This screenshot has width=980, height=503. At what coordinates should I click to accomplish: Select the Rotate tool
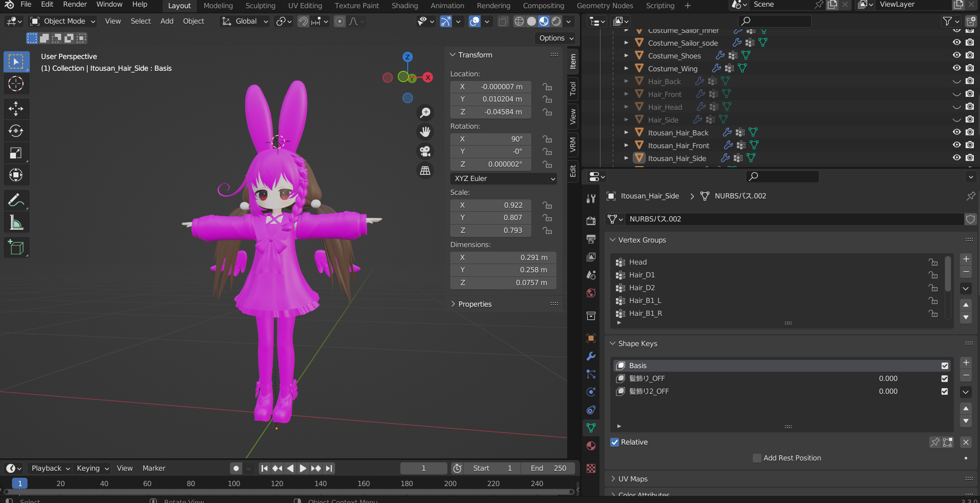(x=16, y=131)
